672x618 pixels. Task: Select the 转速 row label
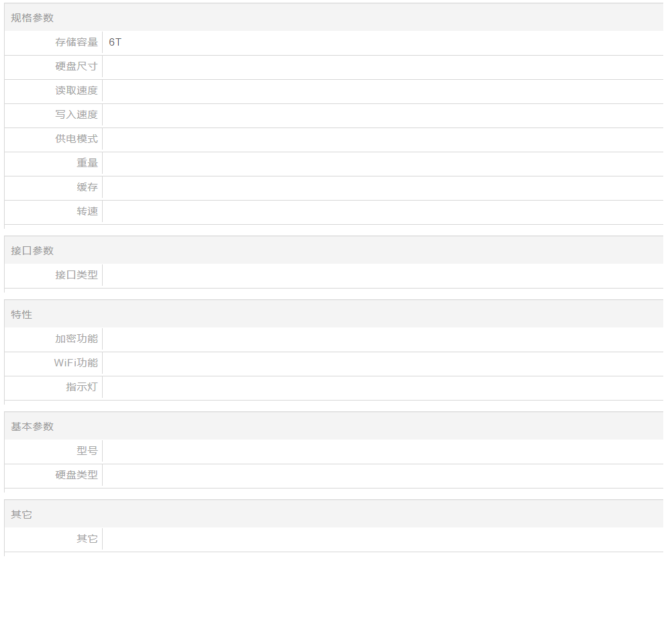coord(87,211)
